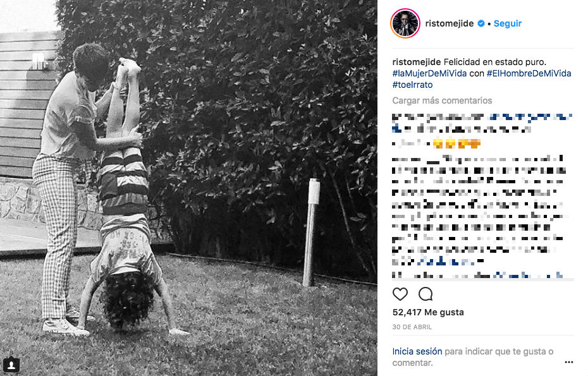The height and width of the screenshot is (376, 588).
Task: Open ristomejide profile picture avatar
Action: [405, 23]
